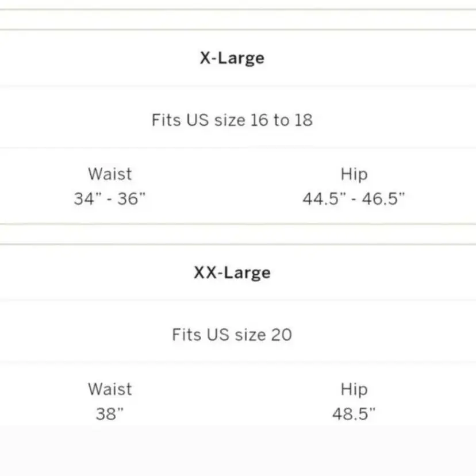476x476 pixels.
Task: Click the 36" upper waist value
Action: pos(132,199)
